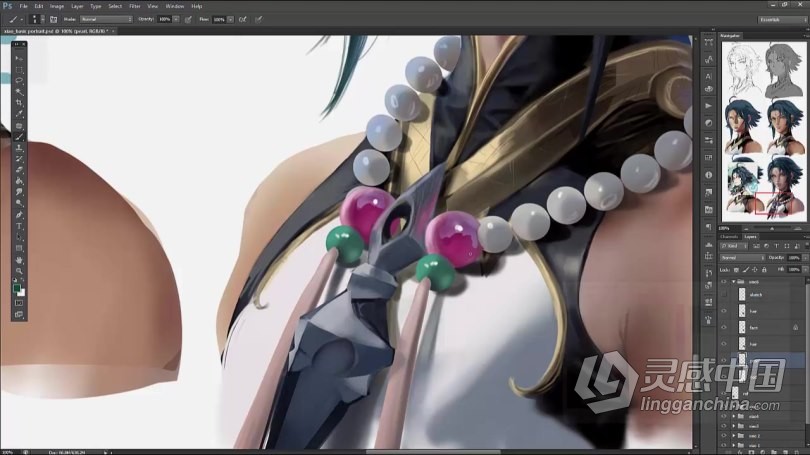
Task: Select the Eraser tool
Action: (19, 170)
